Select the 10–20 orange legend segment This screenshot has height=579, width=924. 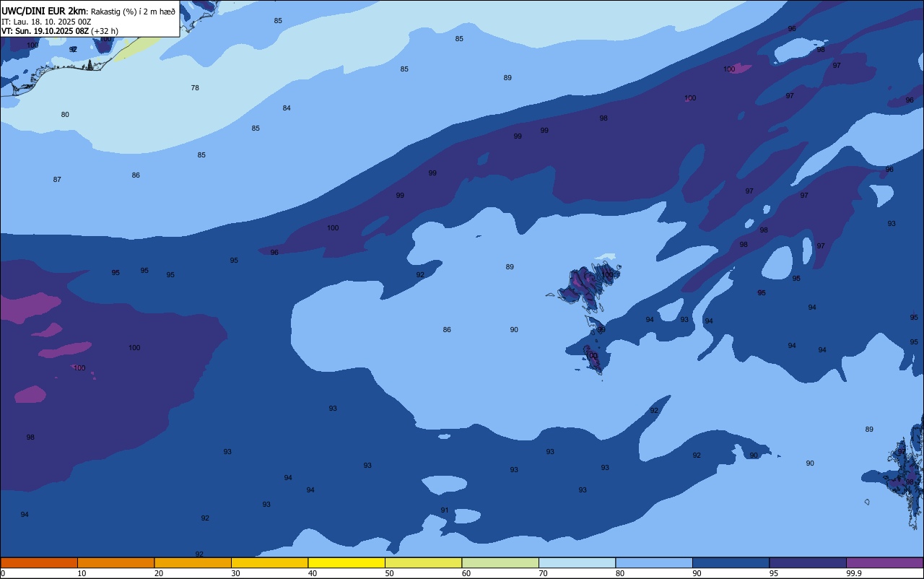115,562
